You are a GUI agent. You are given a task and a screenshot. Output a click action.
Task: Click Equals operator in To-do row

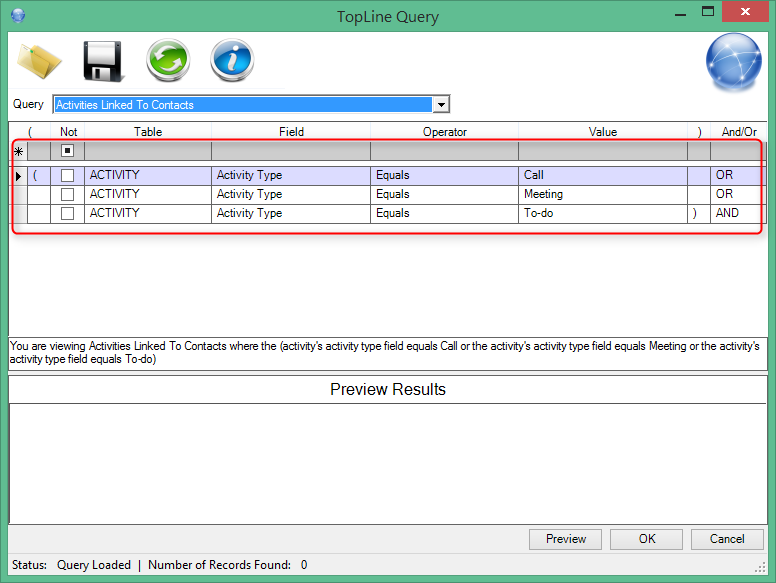(444, 213)
